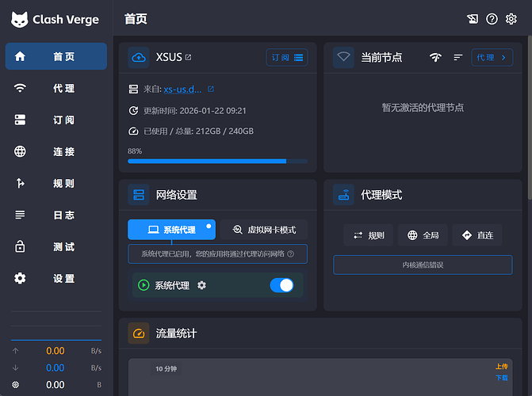Click the 流量统计 gauge icon
Image resolution: width=532 pixels, height=396 pixels.
pos(139,333)
